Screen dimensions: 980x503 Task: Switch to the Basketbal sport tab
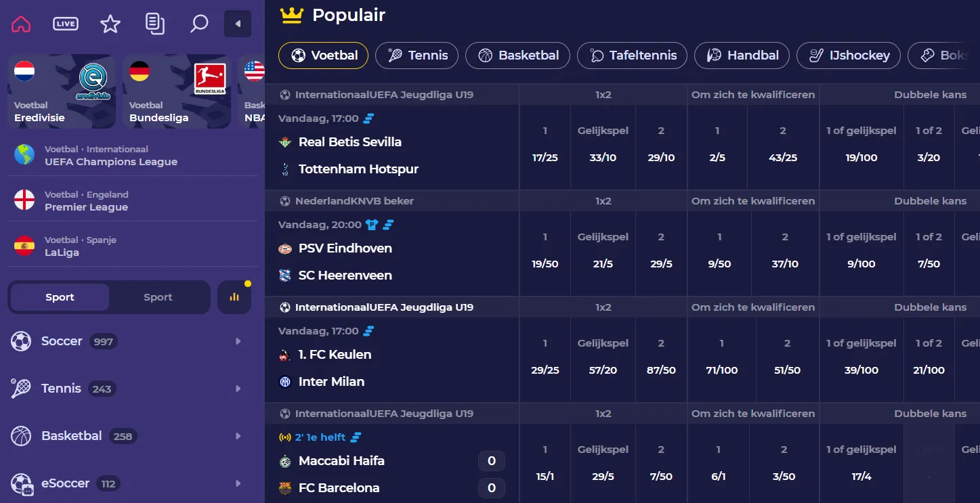pos(517,56)
